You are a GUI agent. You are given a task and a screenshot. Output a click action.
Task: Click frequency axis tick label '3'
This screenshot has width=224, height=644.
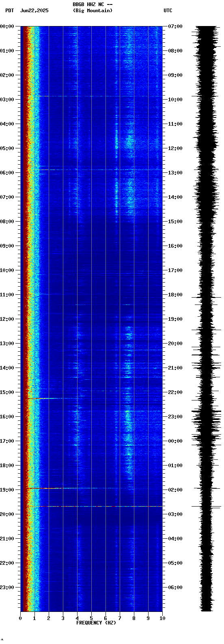(63, 618)
